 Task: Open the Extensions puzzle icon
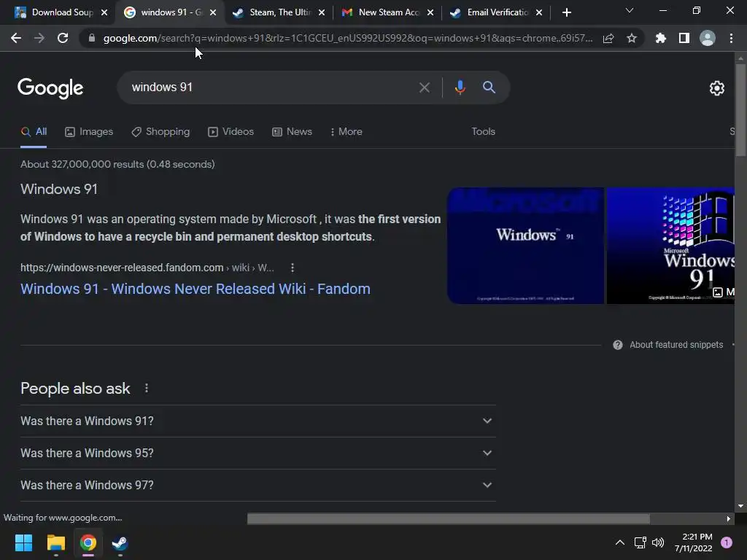pos(661,38)
